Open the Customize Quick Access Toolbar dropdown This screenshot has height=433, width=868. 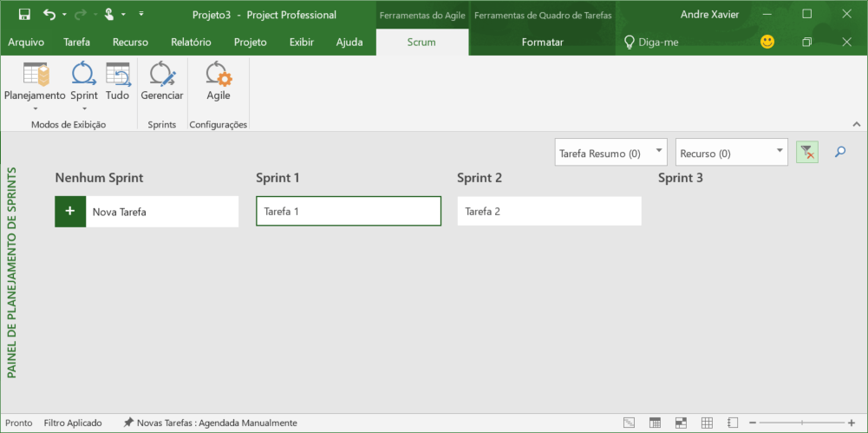(141, 14)
